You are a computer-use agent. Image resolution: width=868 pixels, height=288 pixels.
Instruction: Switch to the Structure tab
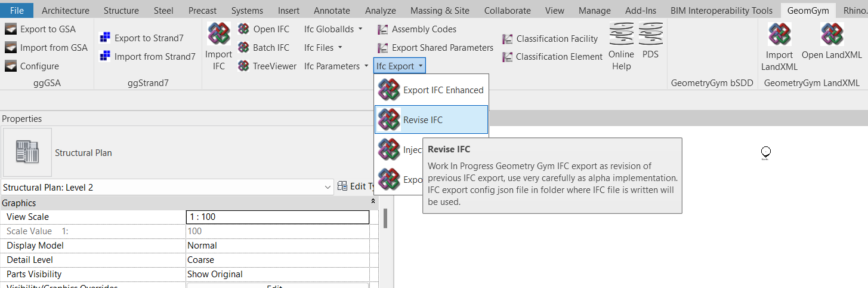click(x=121, y=10)
